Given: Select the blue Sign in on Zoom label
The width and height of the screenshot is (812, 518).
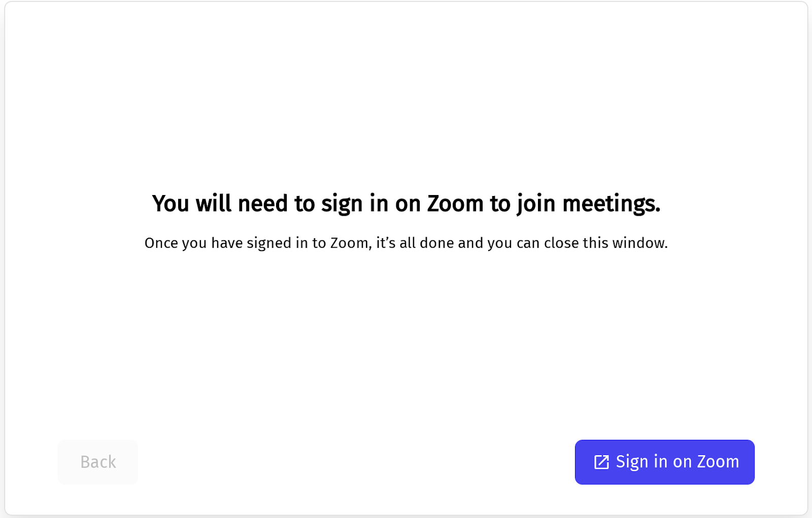Looking at the screenshot, I should coord(677,462).
